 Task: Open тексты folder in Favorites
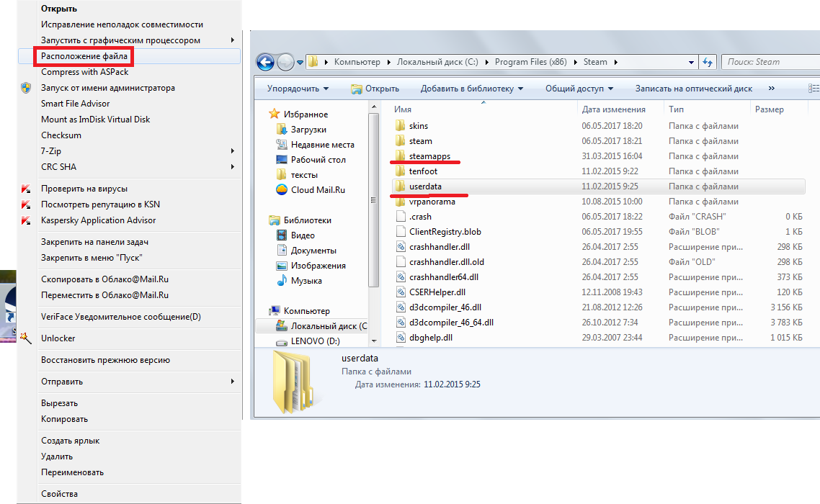coord(304,175)
